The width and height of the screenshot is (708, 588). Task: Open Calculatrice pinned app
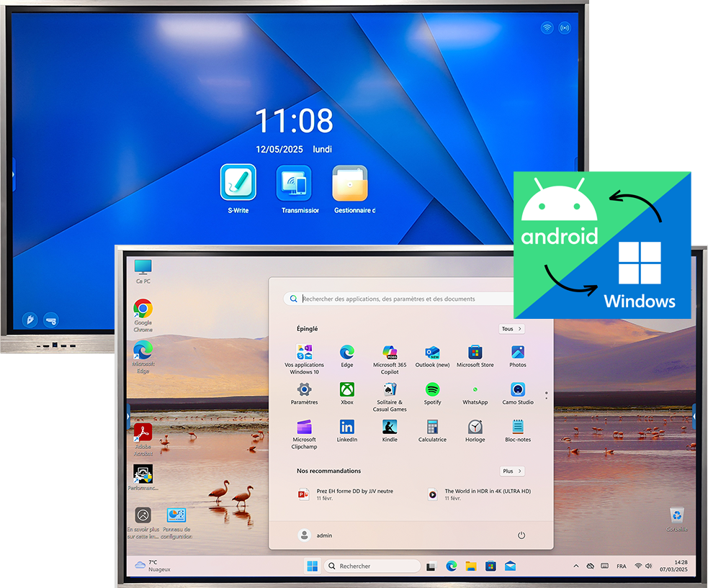coord(432,431)
